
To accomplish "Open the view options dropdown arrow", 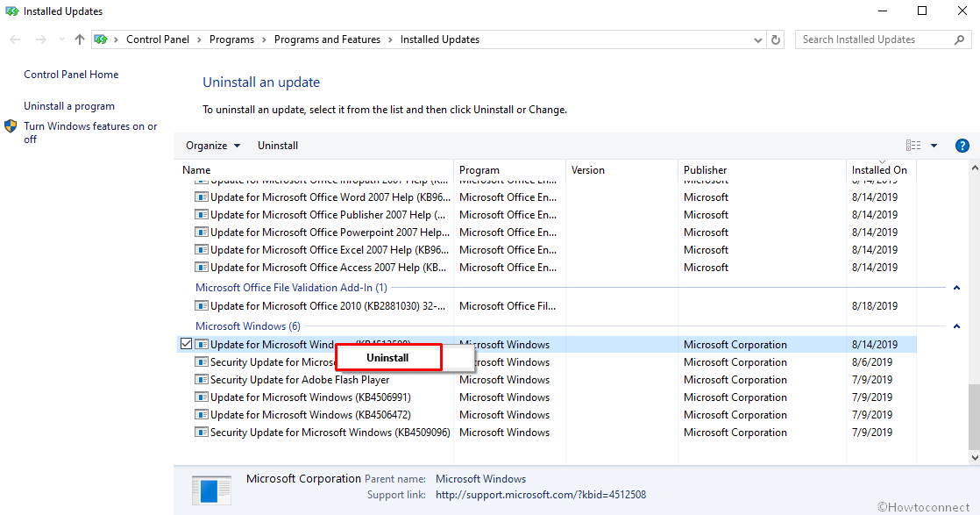I will [934, 146].
